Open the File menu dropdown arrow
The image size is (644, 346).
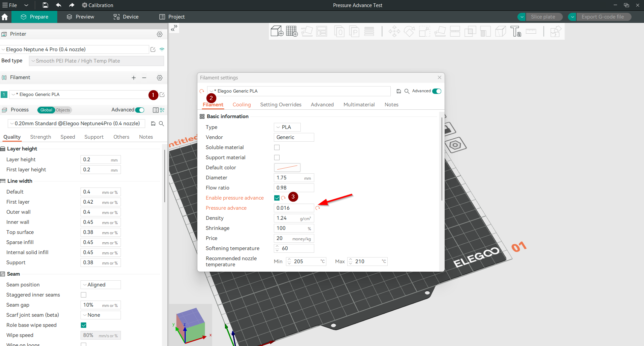pyautogui.click(x=26, y=5)
